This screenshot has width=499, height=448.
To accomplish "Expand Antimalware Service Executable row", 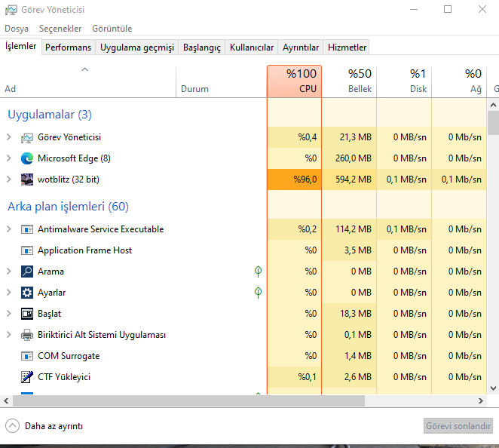I will click(x=9, y=229).
